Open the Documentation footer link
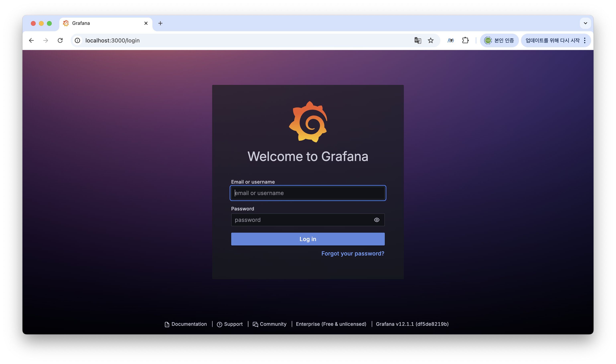 point(186,324)
